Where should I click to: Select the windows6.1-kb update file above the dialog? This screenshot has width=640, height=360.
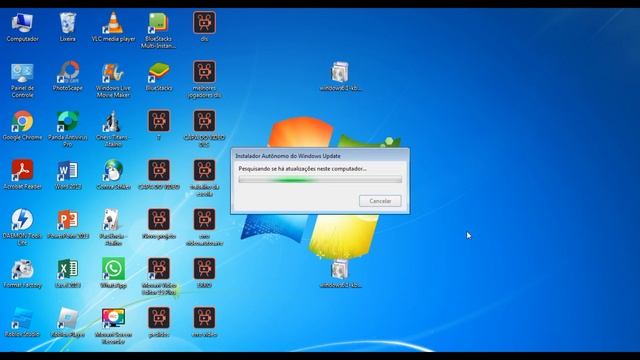coord(340,76)
